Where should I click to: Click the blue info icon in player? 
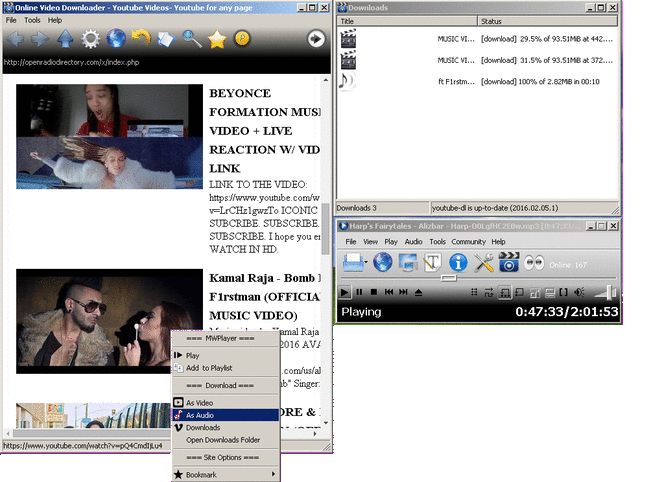point(458,263)
